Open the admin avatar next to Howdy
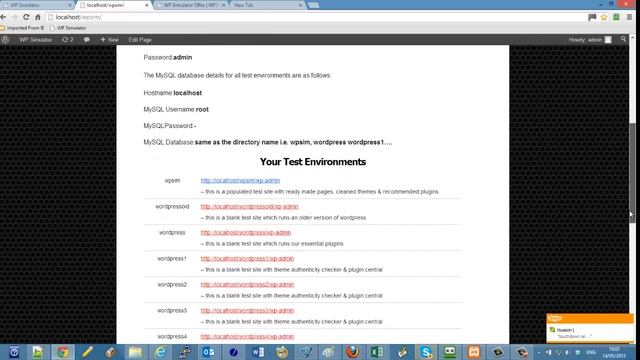Image resolution: width=640 pixels, height=360 pixels. (608, 40)
